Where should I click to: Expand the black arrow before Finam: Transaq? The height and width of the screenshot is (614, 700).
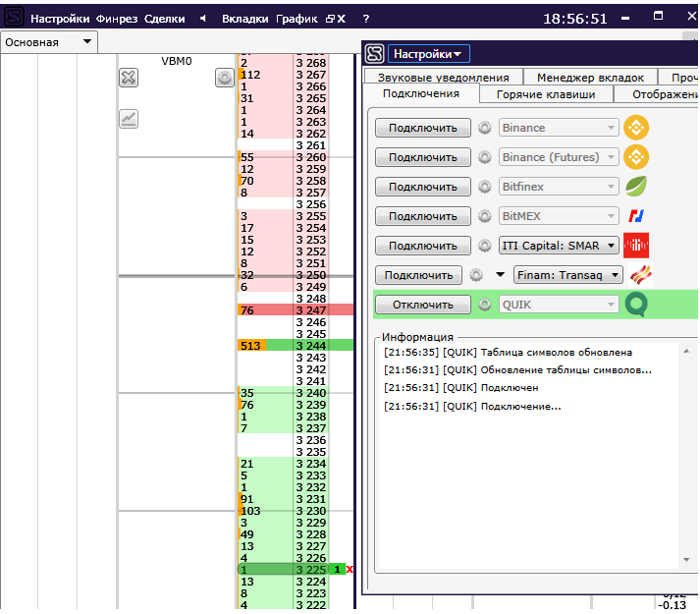[499, 276]
